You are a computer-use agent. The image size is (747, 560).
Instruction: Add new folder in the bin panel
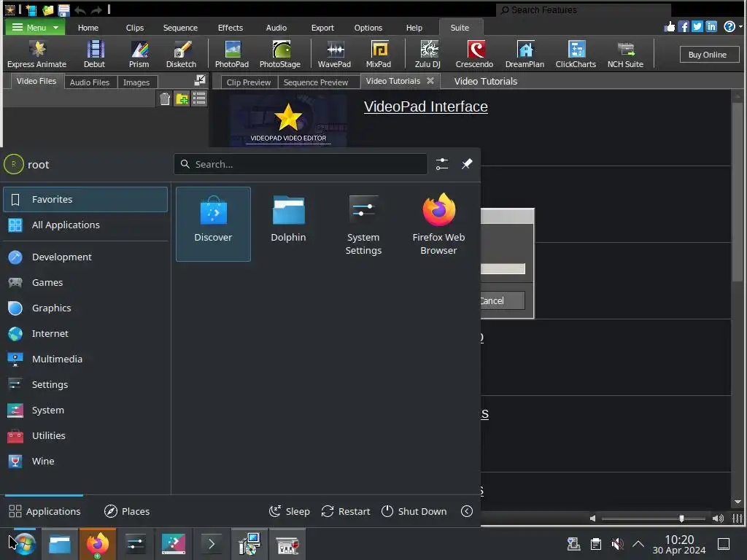coord(182,98)
